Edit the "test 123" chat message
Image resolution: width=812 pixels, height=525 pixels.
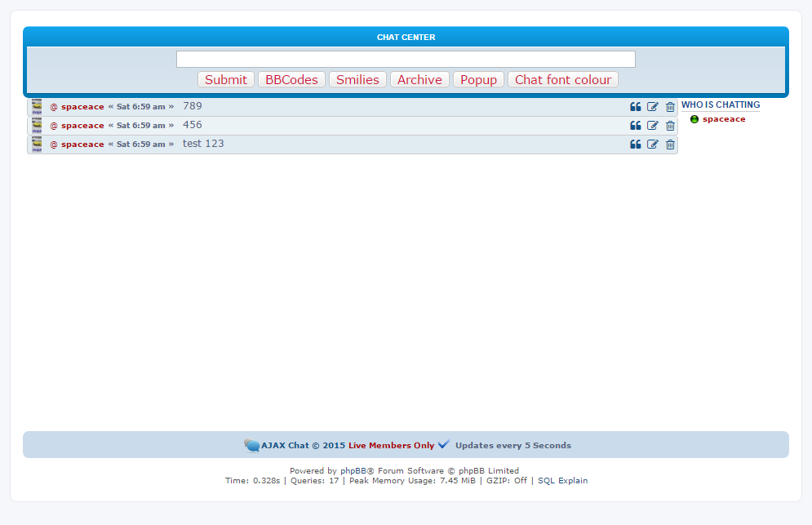coord(653,144)
